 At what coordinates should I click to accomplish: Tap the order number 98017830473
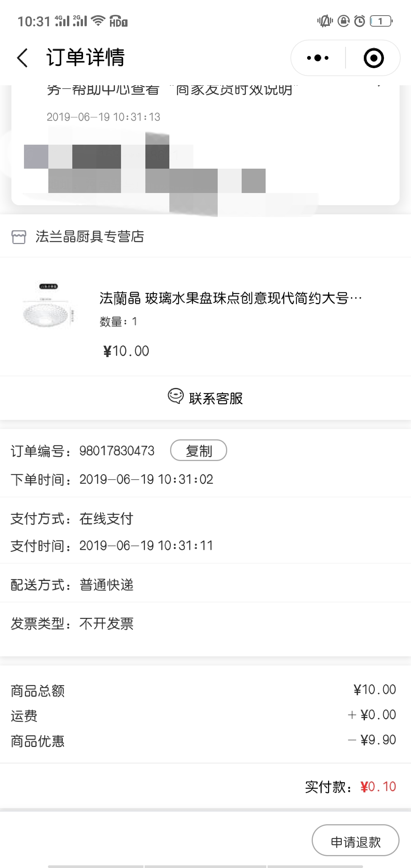click(117, 451)
